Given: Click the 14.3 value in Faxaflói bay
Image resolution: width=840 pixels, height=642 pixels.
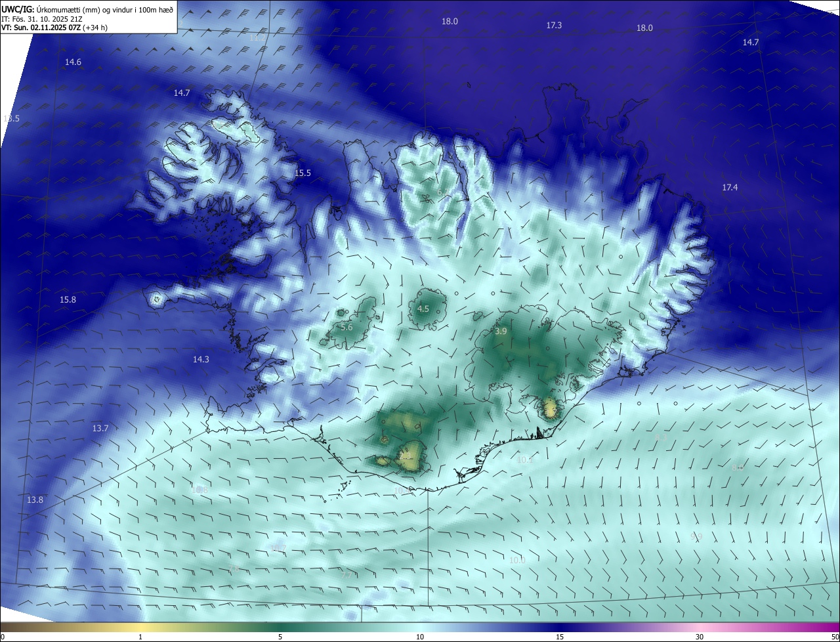Looking at the screenshot, I should click(201, 360).
